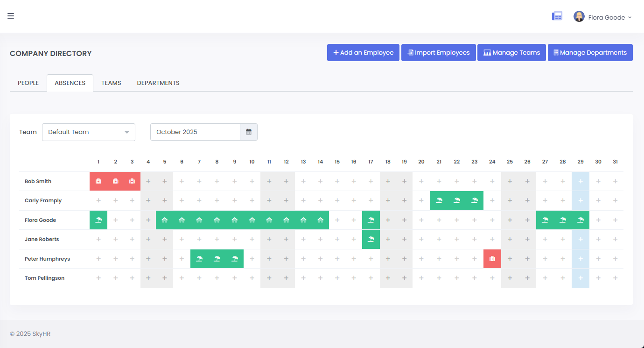Click the Manage Departments button
Screen dimensions: 644x348
point(590,53)
